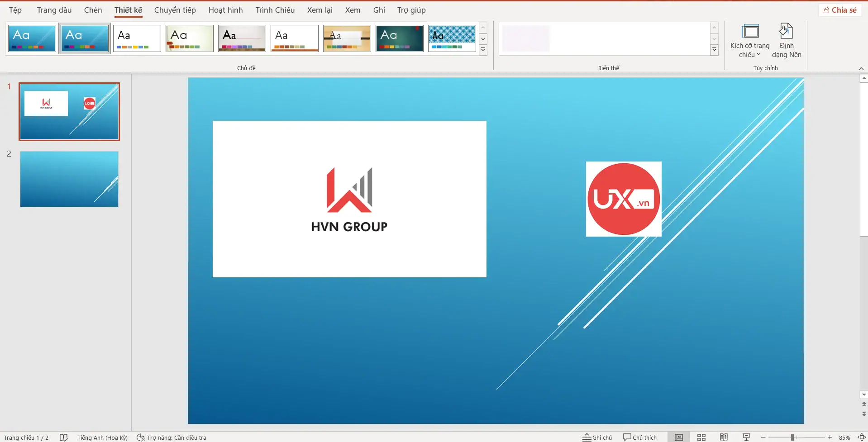Select the faint pink variant thumbnail
The height and width of the screenshot is (442, 868).
pos(526,38)
